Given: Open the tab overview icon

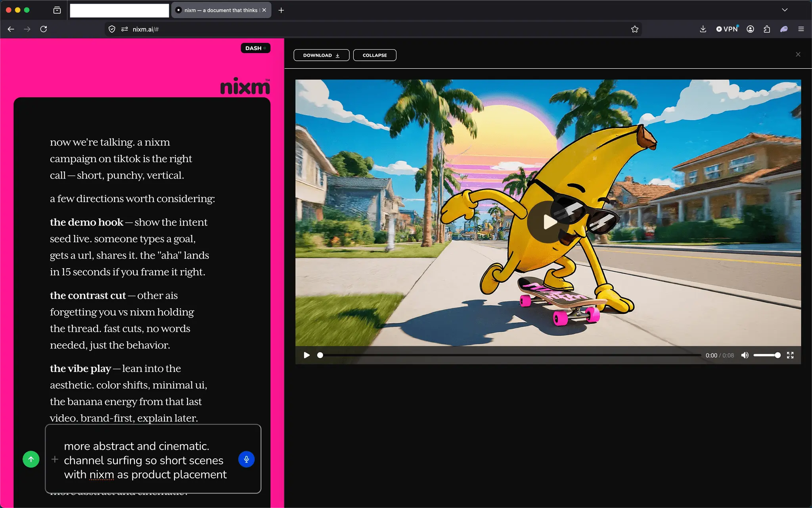Looking at the screenshot, I should point(57,10).
